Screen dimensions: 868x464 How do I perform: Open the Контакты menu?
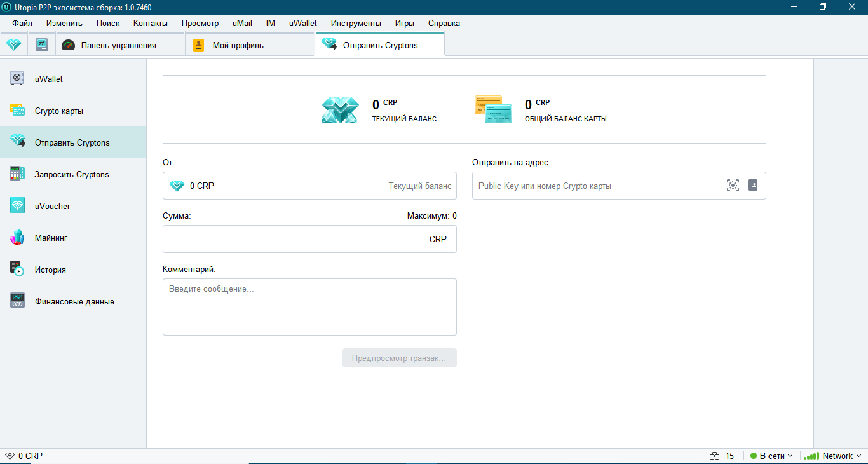coord(151,23)
